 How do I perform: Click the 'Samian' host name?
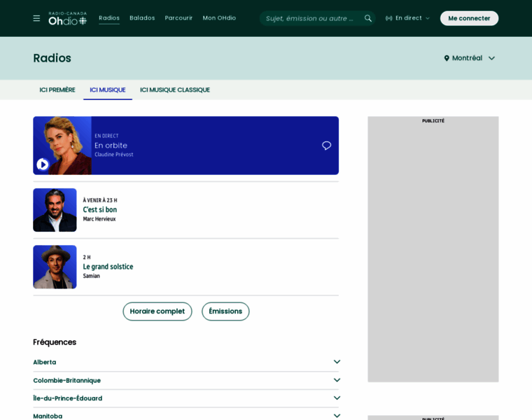(91, 276)
